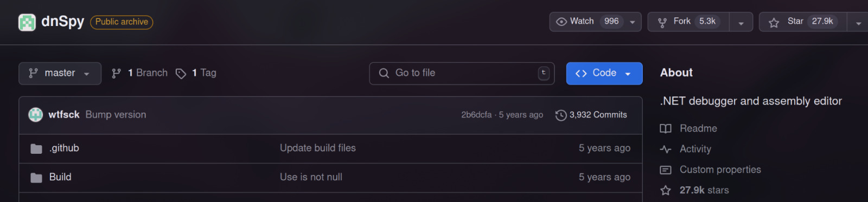Open the 2b6dcfa commit hash link
The image size is (868, 202).
(476, 115)
